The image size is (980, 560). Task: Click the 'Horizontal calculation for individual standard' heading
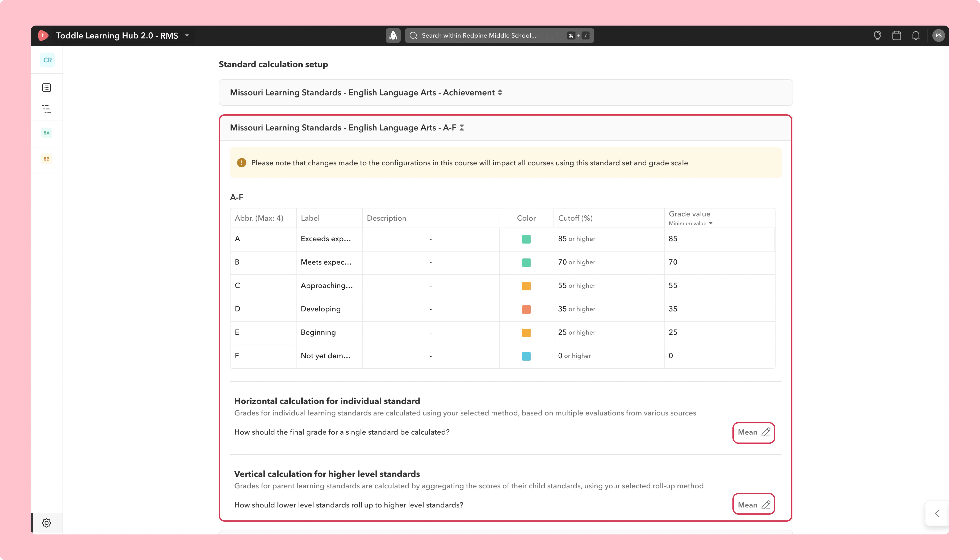pos(327,401)
